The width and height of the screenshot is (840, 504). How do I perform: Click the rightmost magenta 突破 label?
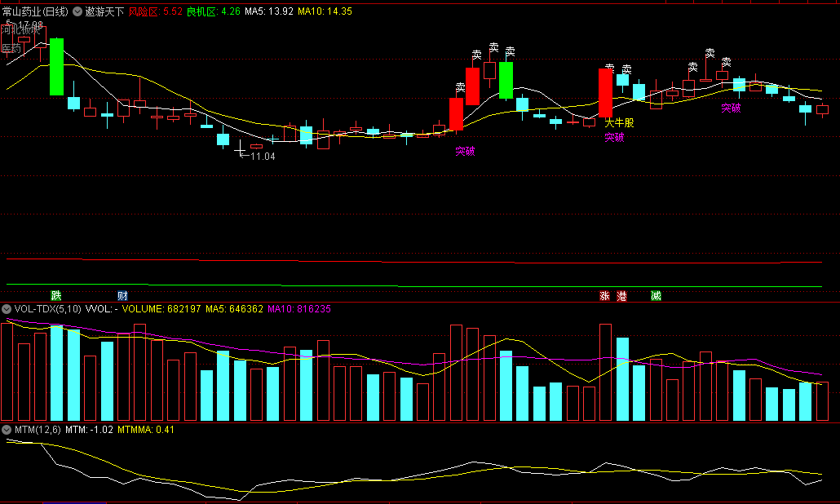[x=731, y=108]
